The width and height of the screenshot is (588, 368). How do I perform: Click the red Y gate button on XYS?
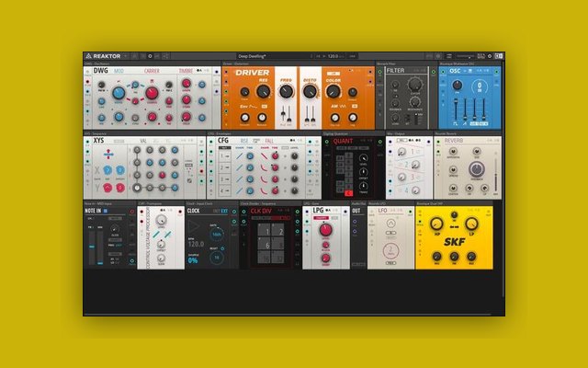point(107,188)
